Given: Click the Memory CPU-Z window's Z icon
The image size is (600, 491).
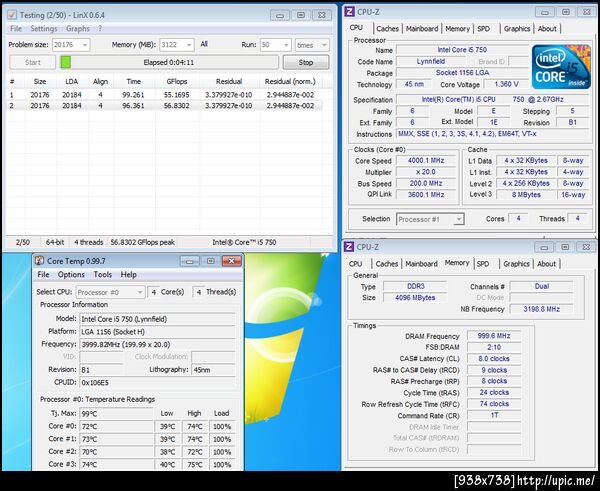Looking at the screenshot, I should pos(349,247).
